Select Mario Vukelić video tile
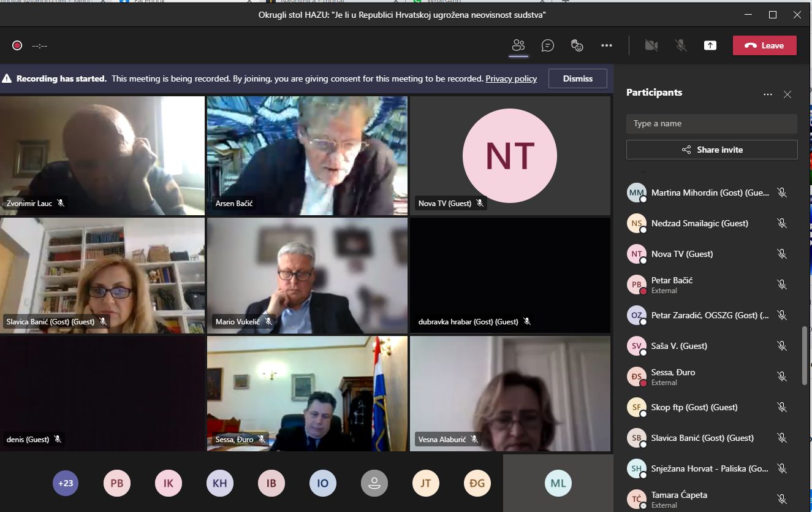 pyautogui.click(x=307, y=275)
